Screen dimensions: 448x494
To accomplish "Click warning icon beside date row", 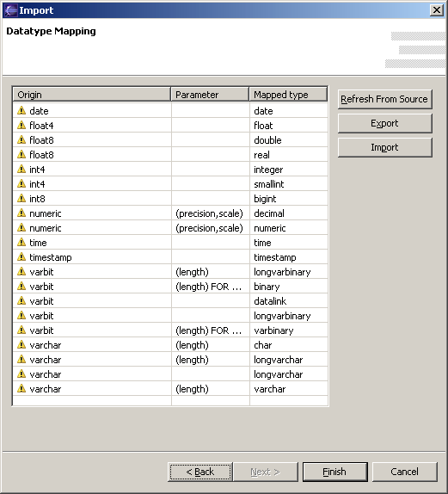I will pos(21,110).
